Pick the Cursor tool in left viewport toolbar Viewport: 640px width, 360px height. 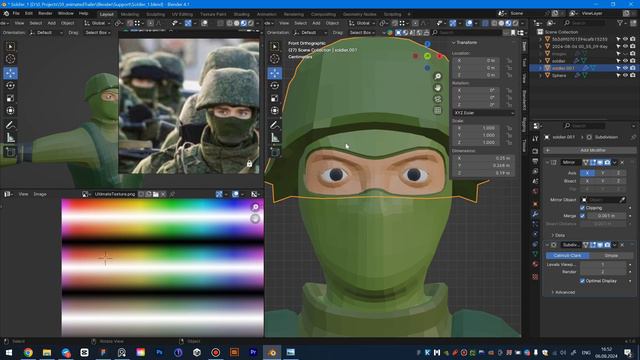[10, 59]
